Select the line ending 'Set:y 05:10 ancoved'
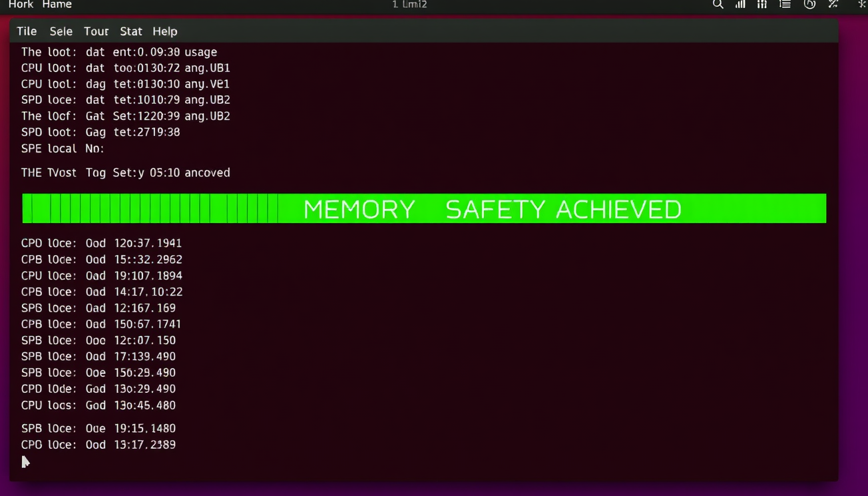The height and width of the screenshot is (496, 868). point(126,172)
